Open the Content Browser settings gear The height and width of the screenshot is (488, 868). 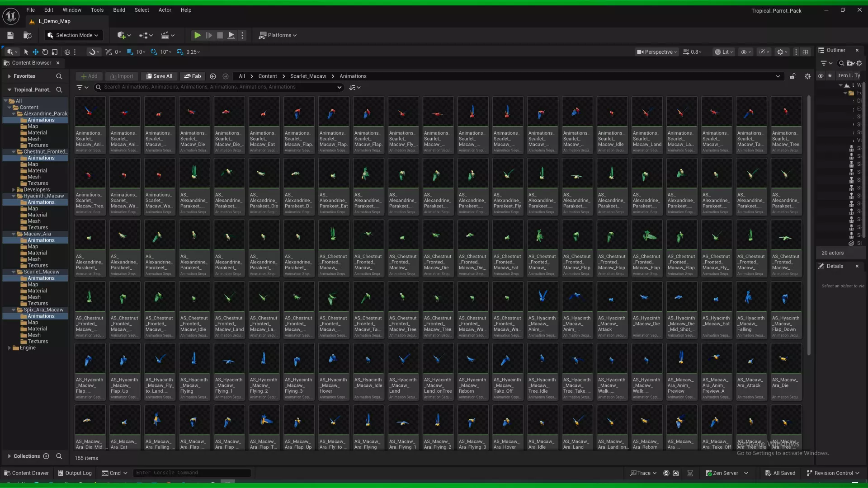tap(807, 76)
